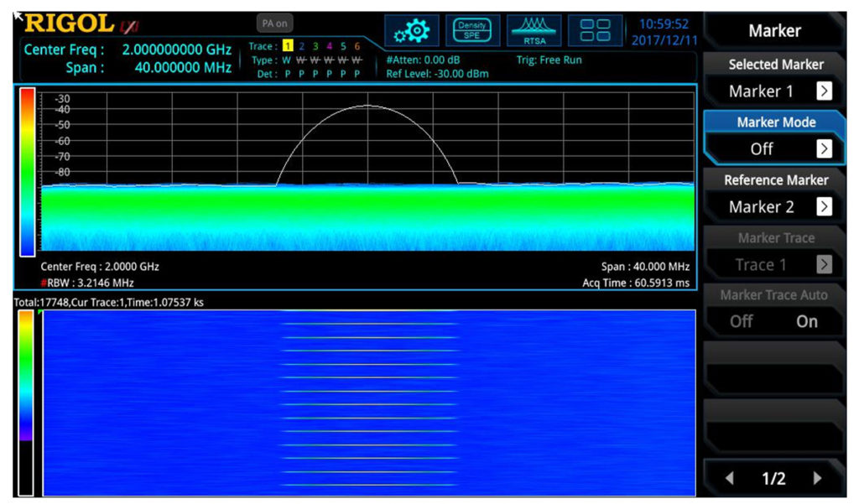This screenshot has width=859, height=504.
Task: Select the Density SPE display mode icon
Action: point(471,29)
